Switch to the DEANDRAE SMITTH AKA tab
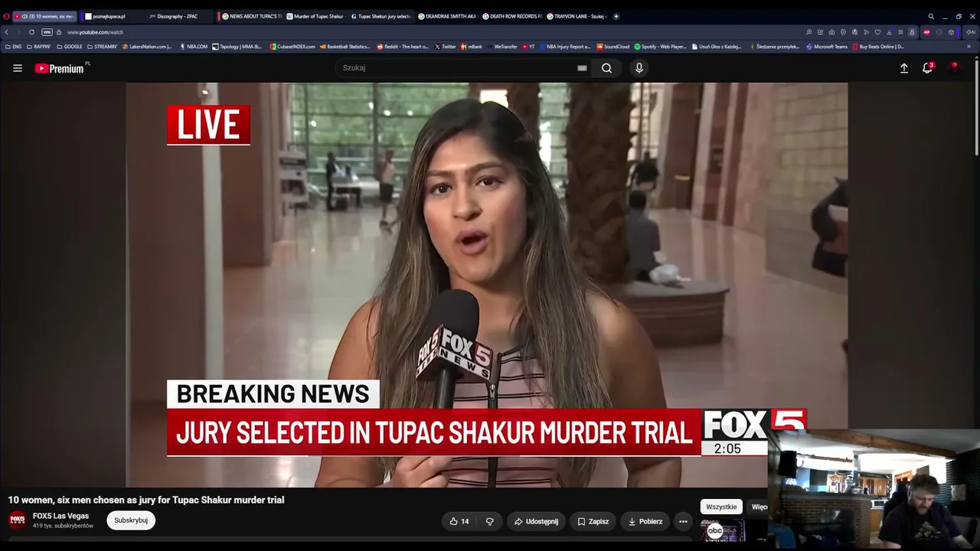980x551 pixels. pyautogui.click(x=446, y=16)
